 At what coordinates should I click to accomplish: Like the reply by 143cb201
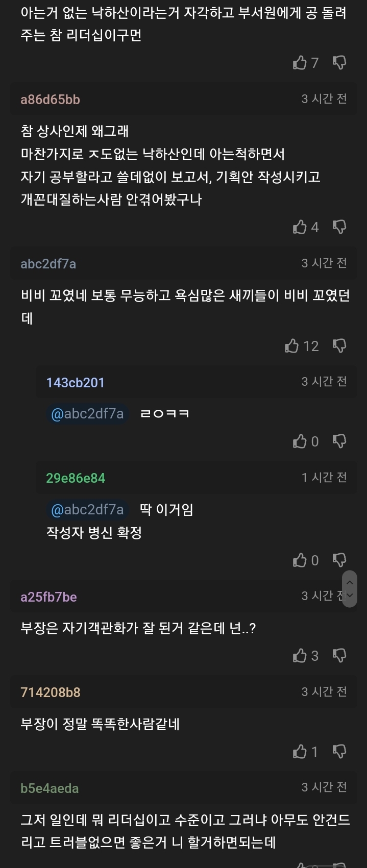(x=300, y=441)
